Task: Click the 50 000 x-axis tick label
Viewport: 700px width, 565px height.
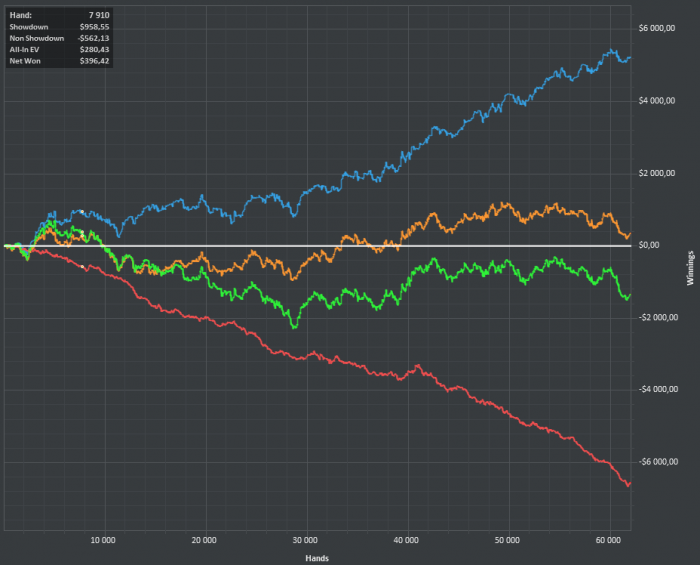Action: pyautogui.click(x=507, y=540)
